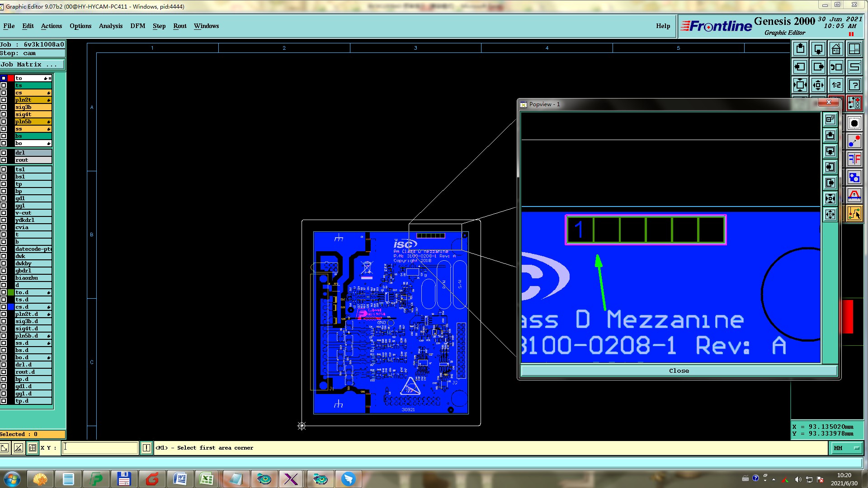
Task: Open Microsoft Word from taskbar
Action: coord(180,479)
